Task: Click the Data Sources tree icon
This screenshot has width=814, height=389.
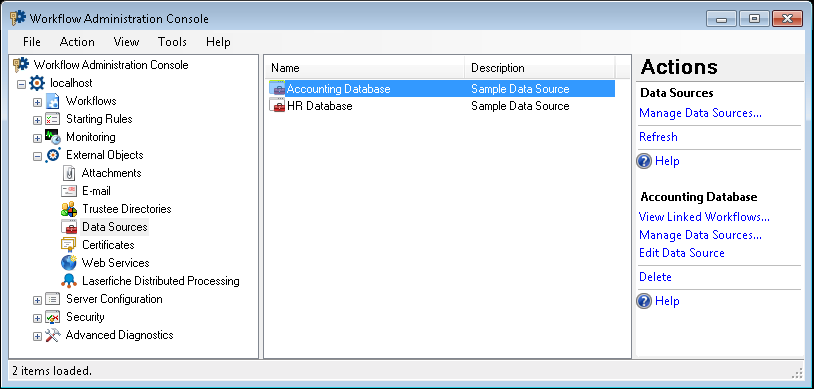Action: point(69,227)
